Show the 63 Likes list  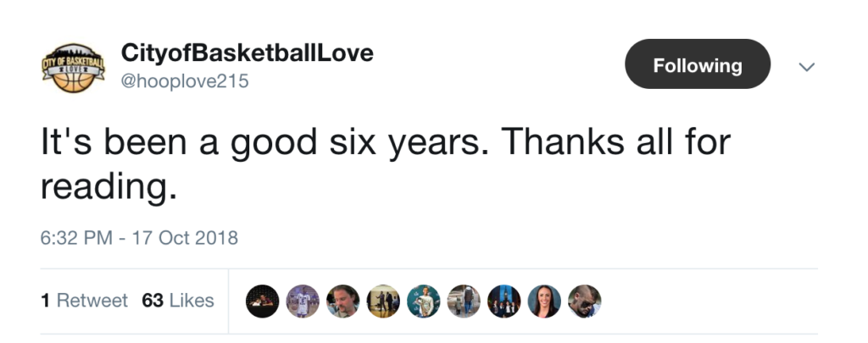click(178, 301)
